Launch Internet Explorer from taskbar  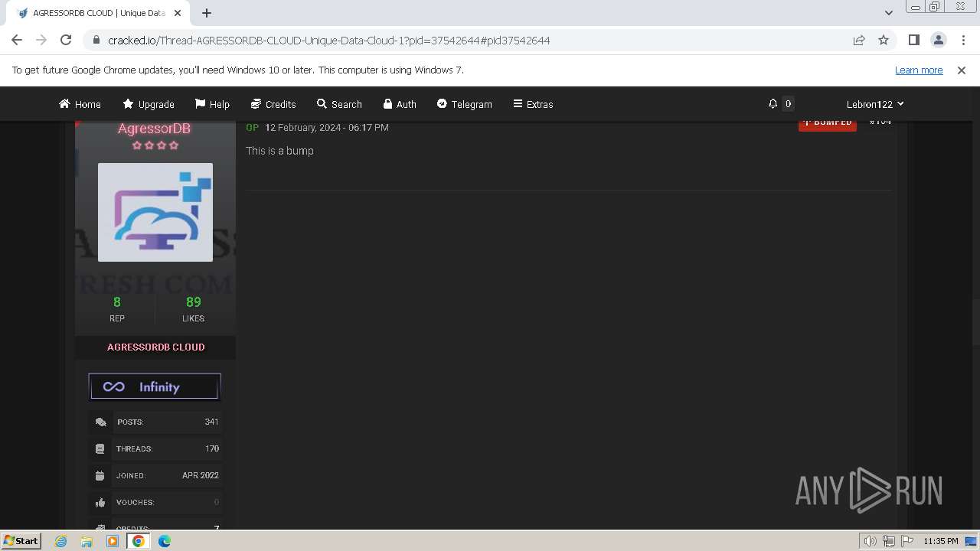click(x=61, y=541)
